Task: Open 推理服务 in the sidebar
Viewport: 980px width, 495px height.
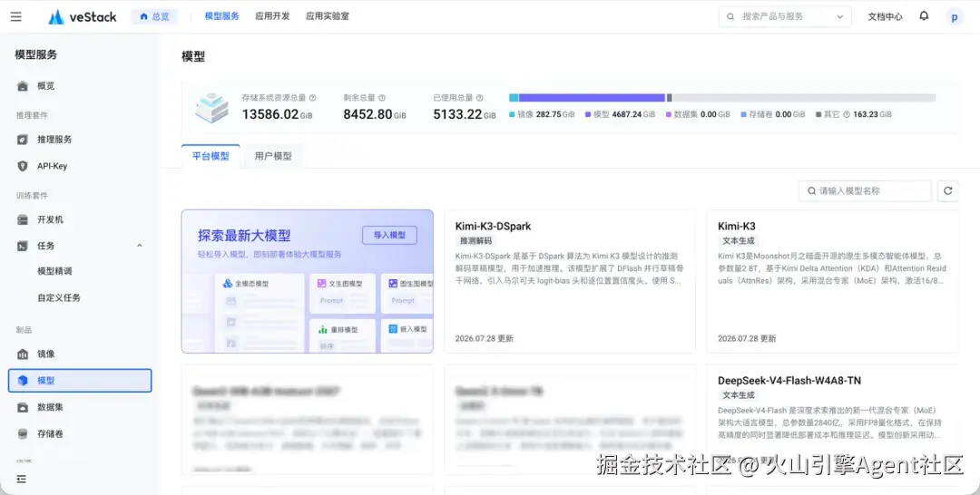Action: 80,140
